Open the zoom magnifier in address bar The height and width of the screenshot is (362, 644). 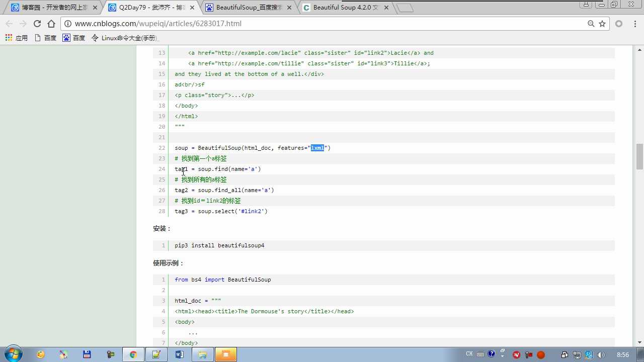tap(591, 24)
